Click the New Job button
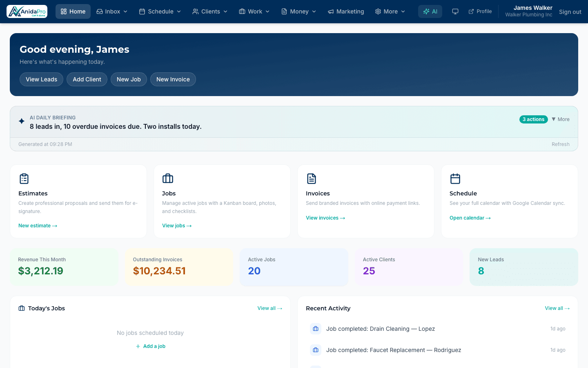 coord(129,79)
